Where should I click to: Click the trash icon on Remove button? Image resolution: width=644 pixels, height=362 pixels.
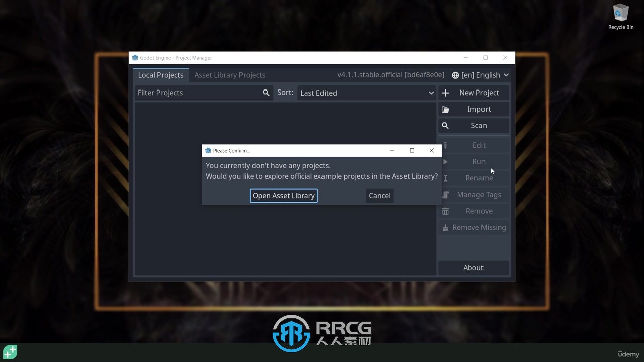445,211
